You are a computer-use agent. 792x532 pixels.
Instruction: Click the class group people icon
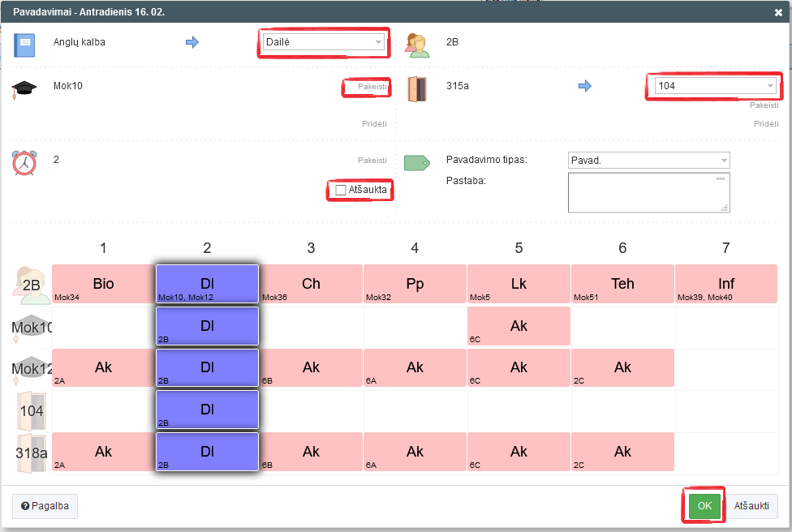point(417,45)
